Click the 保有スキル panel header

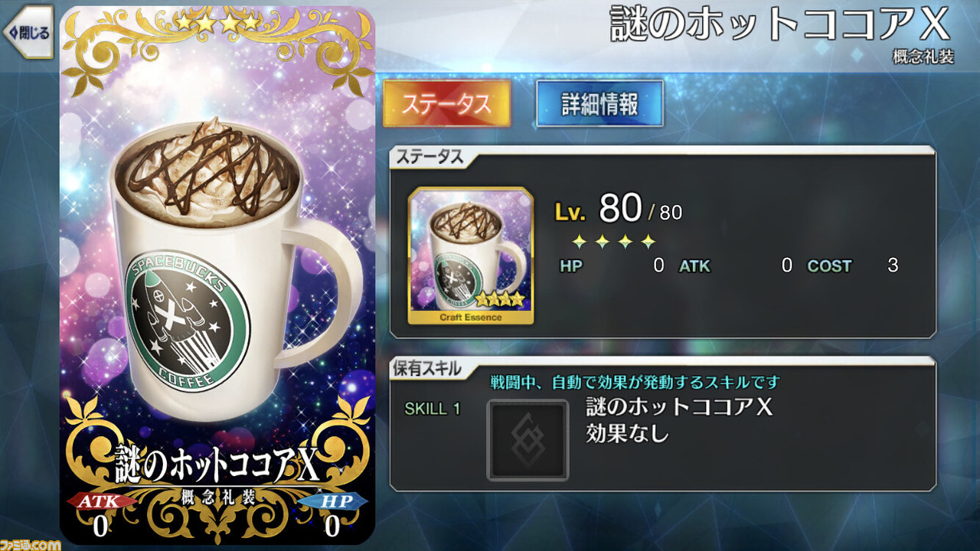click(x=427, y=368)
